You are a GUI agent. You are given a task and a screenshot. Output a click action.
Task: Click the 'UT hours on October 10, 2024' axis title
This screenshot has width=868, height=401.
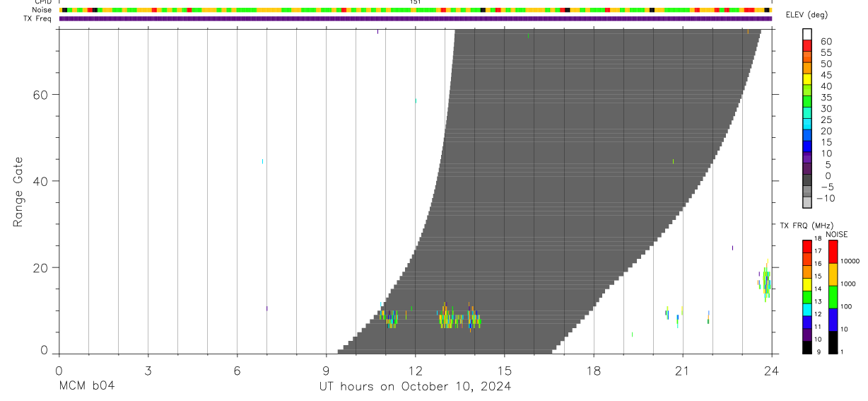coord(414,386)
